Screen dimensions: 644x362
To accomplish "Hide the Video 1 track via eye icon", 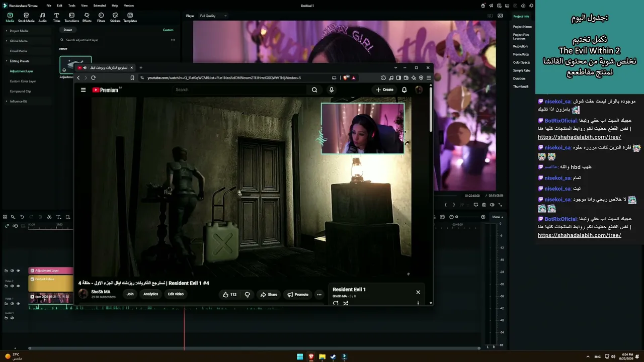I will [18, 304].
